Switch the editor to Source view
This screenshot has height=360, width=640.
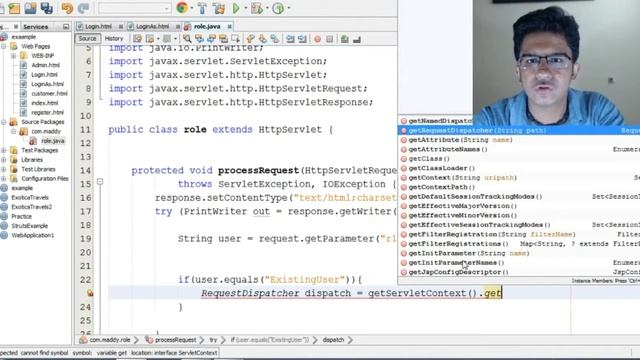tap(87, 38)
